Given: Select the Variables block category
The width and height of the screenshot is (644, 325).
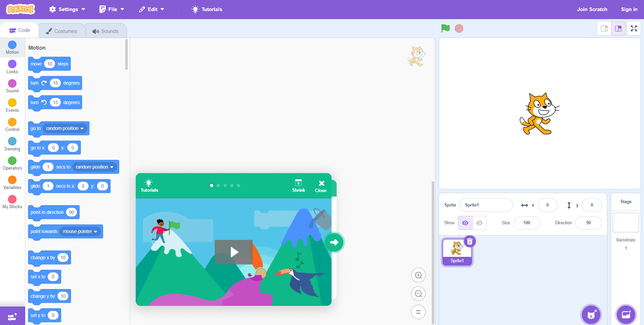Looking at the screenshot, I should [12, 183].
